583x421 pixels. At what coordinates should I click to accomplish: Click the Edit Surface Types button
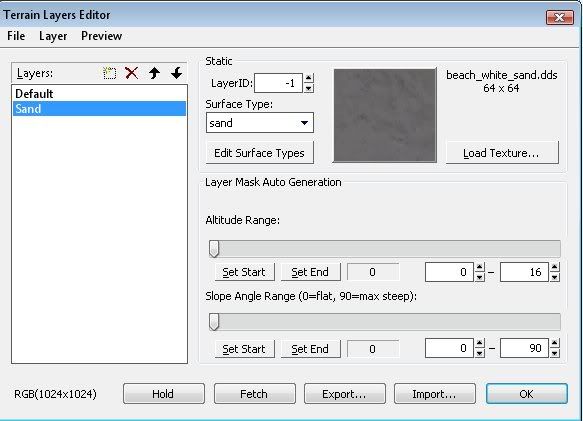(260, 153)
